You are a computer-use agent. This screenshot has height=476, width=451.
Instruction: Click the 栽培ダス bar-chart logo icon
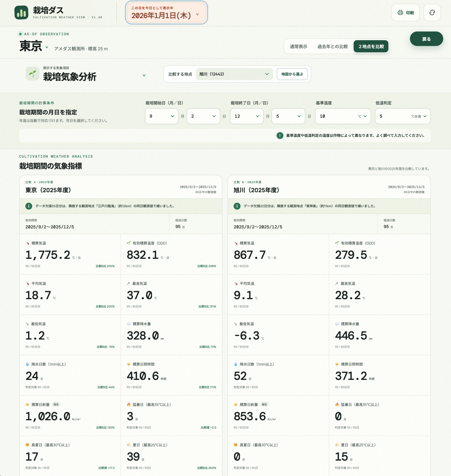pos(21,12)
